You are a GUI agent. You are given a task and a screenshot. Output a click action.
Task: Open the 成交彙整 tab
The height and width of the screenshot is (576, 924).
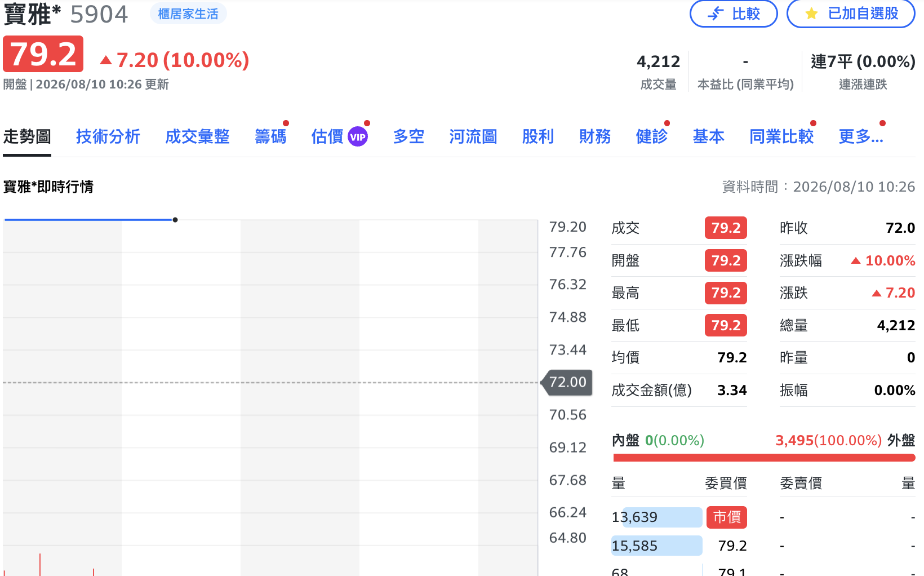coord(197,136)
